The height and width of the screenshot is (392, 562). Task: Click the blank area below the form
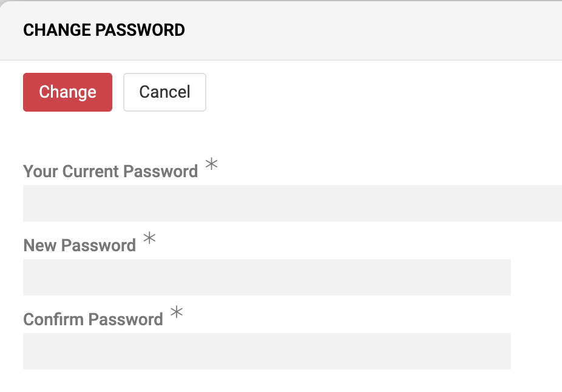pyautogui.click(x=281, y=382)
